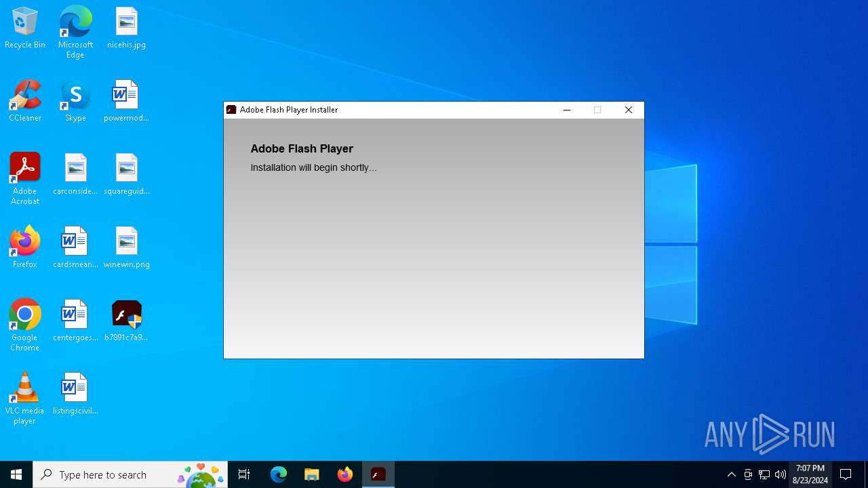Open the Windows Start menu
The height and width of the screenshot is (488, 868).
[x=16, y=474]
